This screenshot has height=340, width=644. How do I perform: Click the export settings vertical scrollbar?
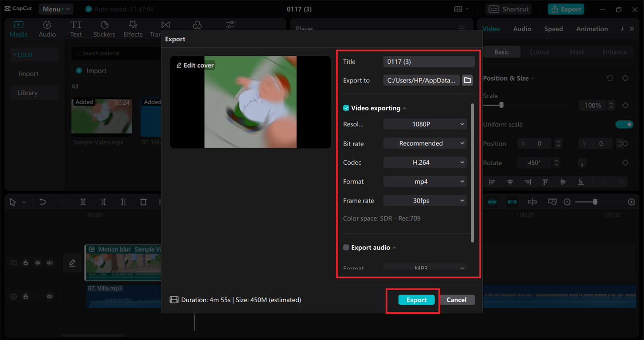(x=472, y=173)
